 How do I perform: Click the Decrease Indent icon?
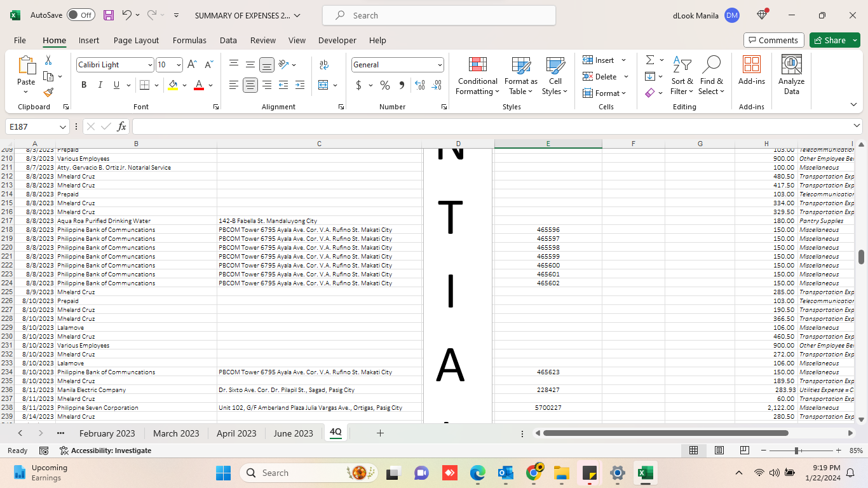click(x=283, y=85)
